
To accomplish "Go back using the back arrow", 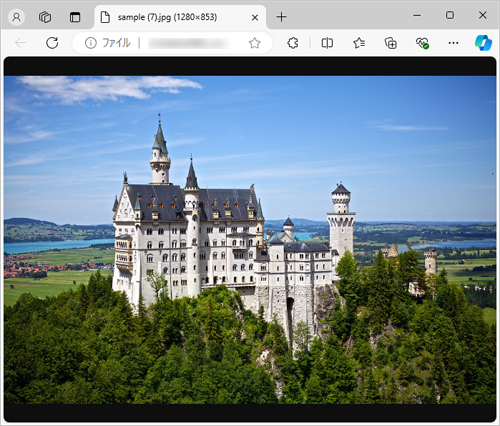I will [21, 43].
